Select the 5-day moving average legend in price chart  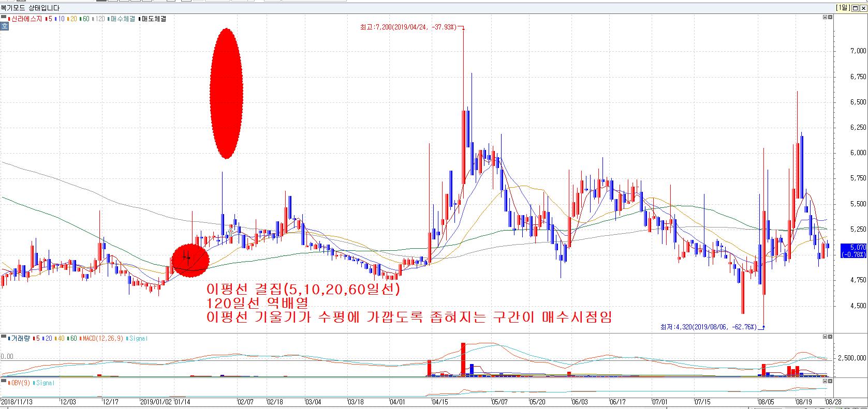pos(49,19)
